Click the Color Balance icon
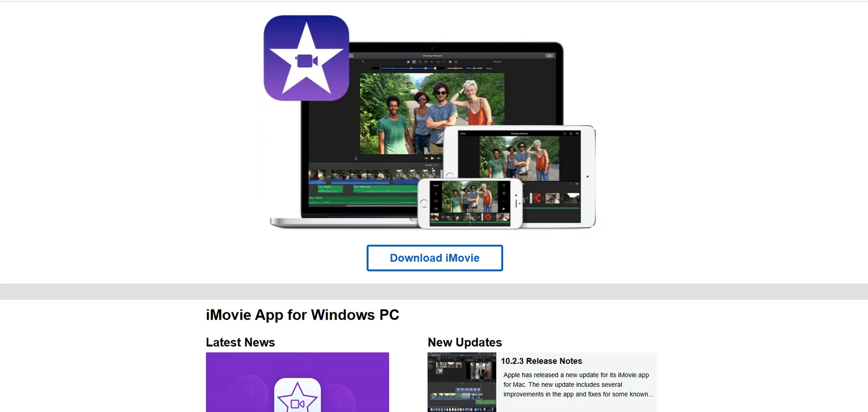Image resolution: width=868 pixels, height=412 pixels. tap(408, 61)
